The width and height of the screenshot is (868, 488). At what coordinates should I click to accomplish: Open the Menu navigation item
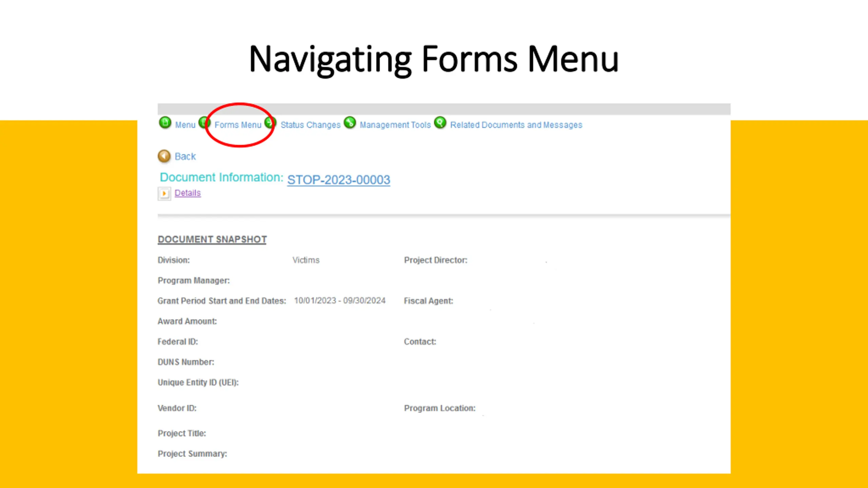[x=185, y=125]
